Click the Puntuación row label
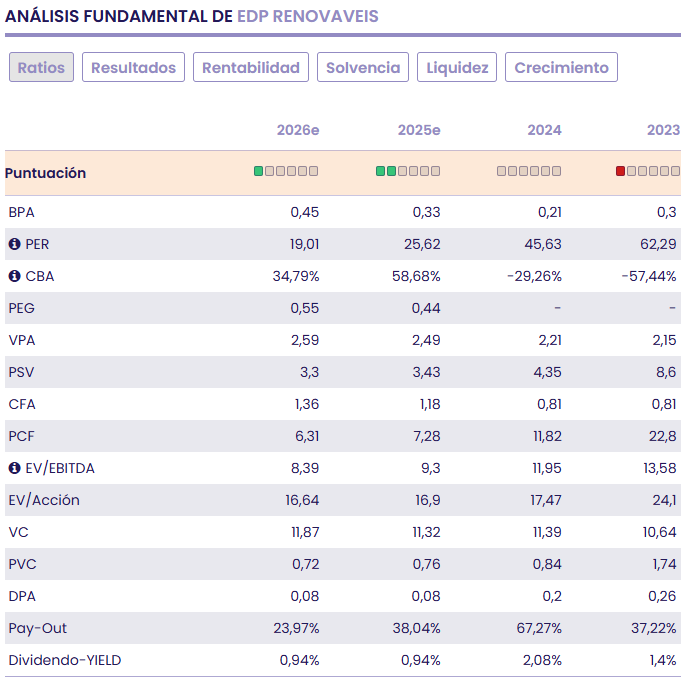 [x=46, y=173]
